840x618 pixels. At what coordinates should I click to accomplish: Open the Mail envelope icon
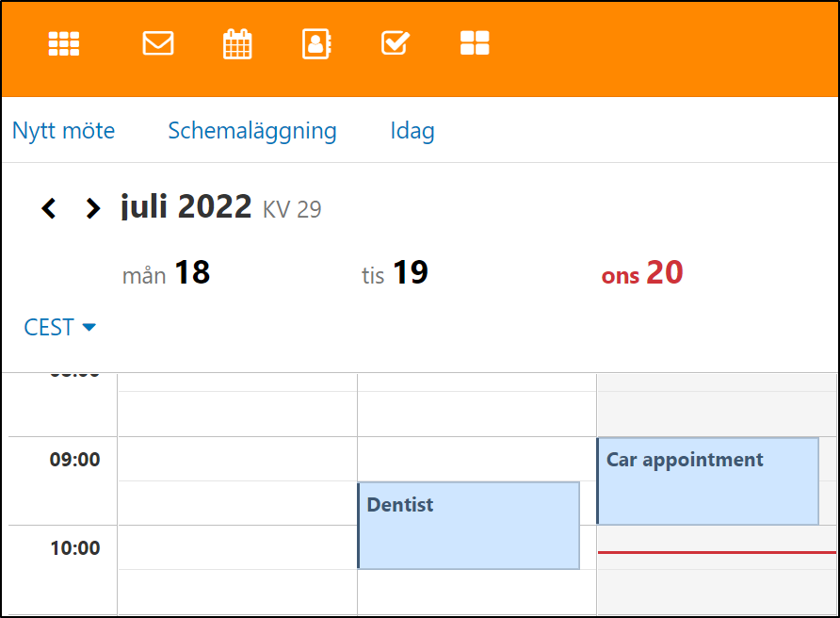(x=158, y=43)
